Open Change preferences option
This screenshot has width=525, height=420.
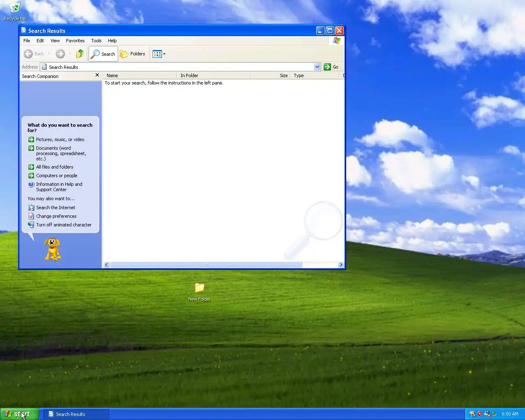(52, 216)
